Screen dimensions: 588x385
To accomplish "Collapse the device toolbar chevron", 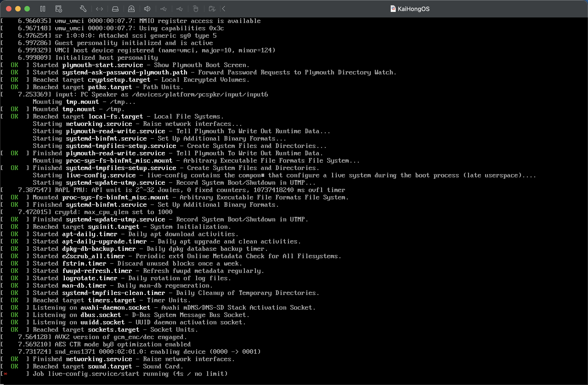I will pyautogui.click(x=223, y=9).
